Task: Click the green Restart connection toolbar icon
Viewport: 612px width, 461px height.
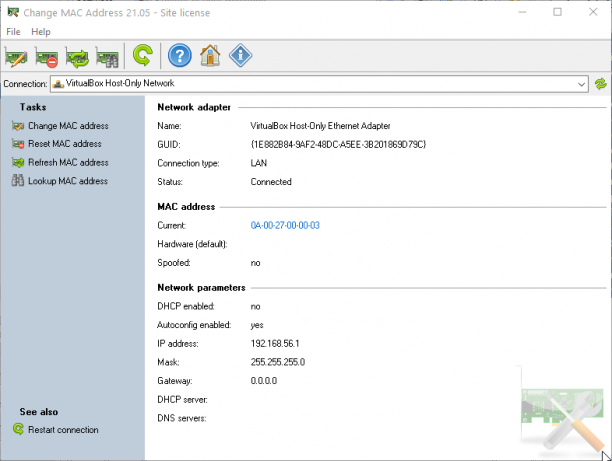Action: pyautogui.click(x=142, y=55)
